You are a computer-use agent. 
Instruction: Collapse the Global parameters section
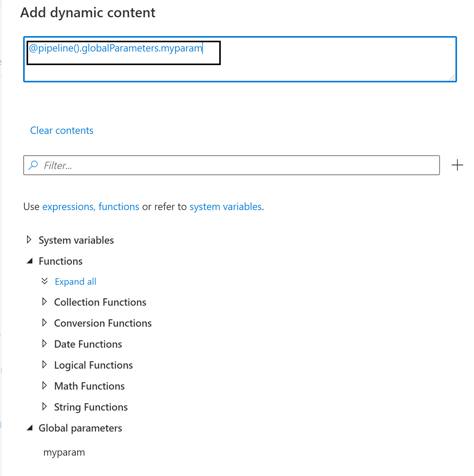[x=30, y=428]
